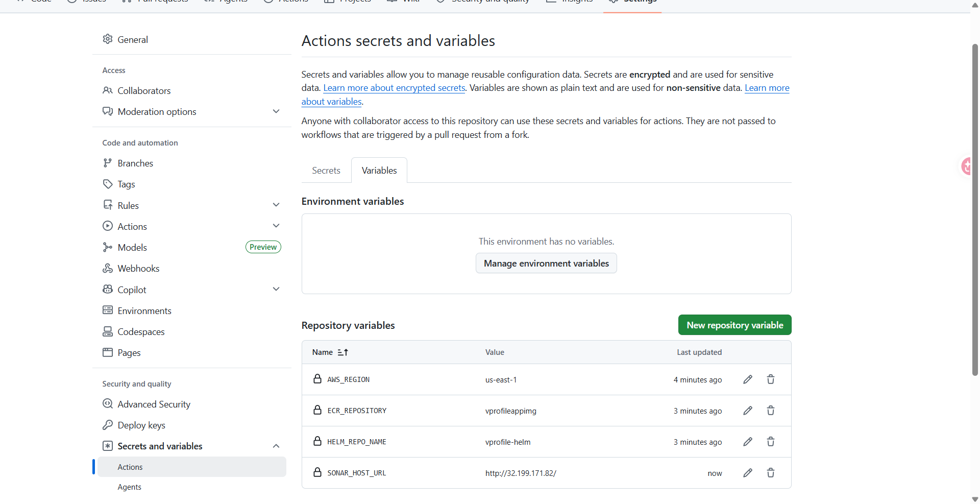Image resolution: width=980 pixels, height=504 pixels.
Task: Click the page vertical scrollbar thumb
Action: pos(975,209)
